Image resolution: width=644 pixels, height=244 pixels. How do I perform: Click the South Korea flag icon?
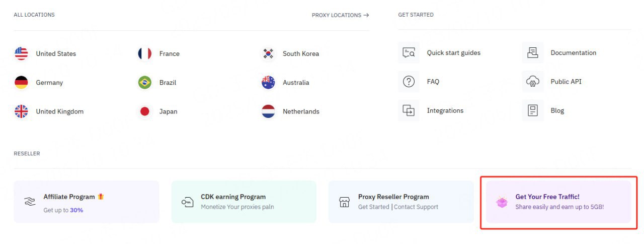click(x=268, y=53)
